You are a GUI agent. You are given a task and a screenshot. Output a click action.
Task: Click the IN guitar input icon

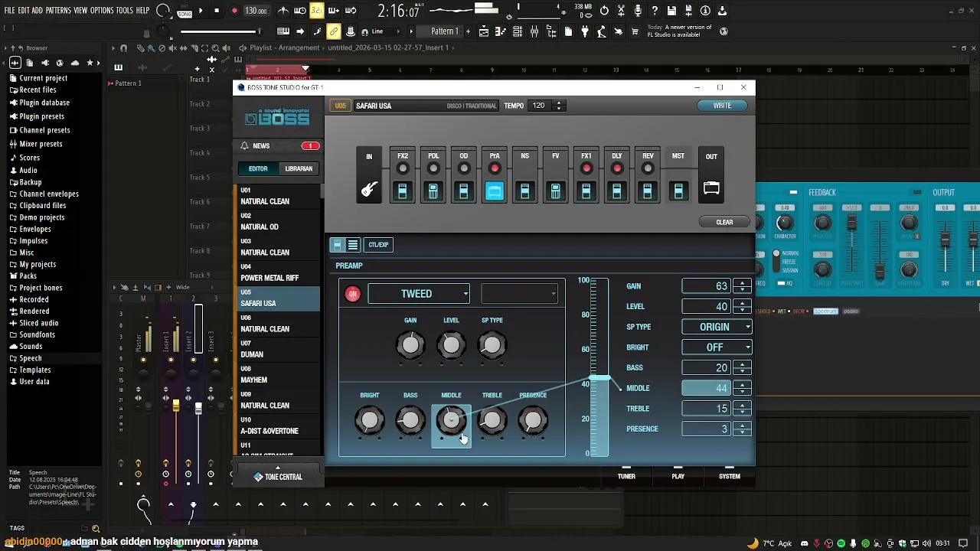[369, 188]
